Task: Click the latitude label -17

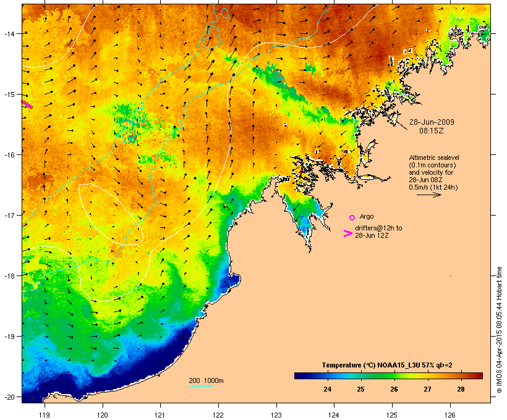Action: coord(9,215)
